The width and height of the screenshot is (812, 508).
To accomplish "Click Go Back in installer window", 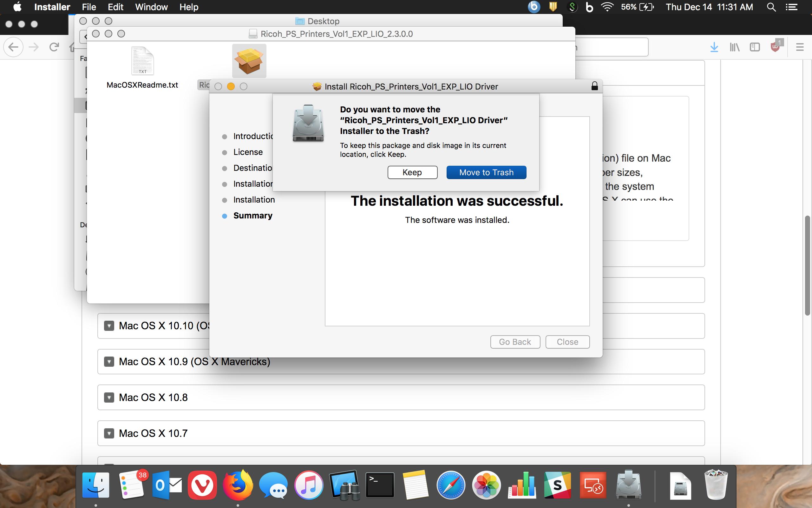I will pos(515,342).
